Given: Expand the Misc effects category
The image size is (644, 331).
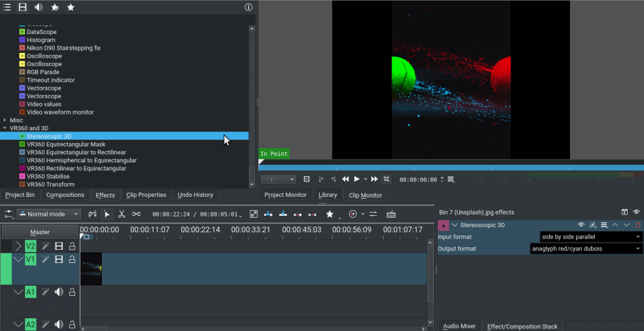Looking at the screenshot, I should click(5, 120).
